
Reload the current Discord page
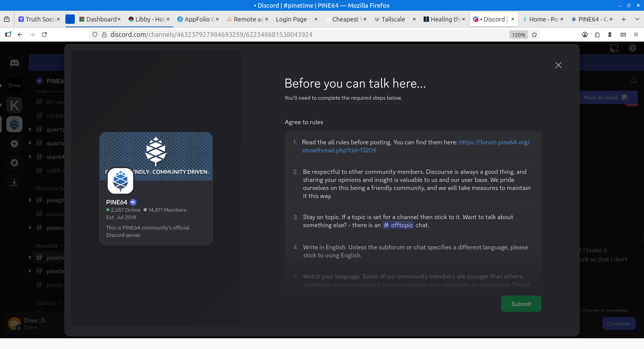click(x=44, y=35)
